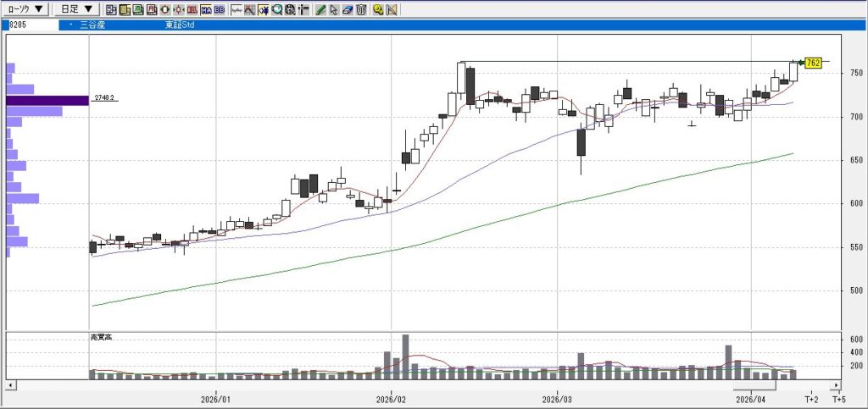Click the 東証Std market label

(181, 25)
